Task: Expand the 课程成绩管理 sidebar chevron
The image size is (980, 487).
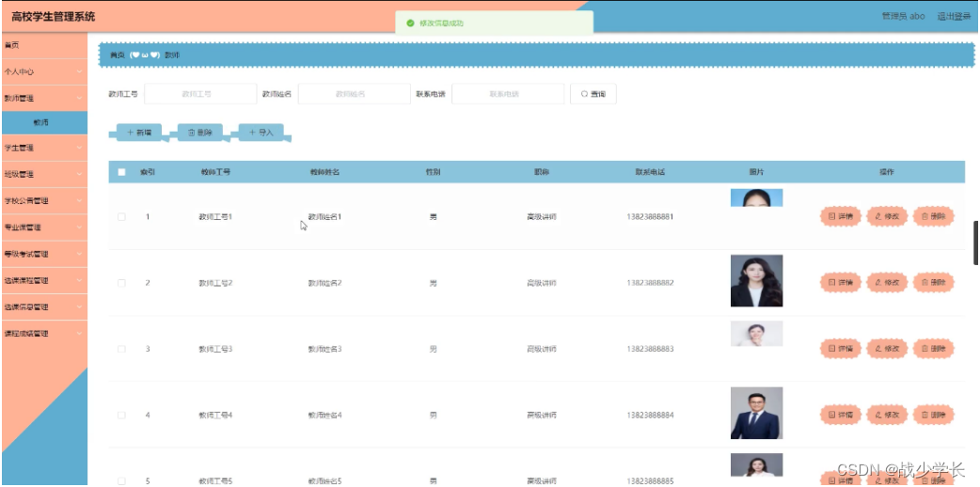Action: pyautogui.click(x=79, y=334)
